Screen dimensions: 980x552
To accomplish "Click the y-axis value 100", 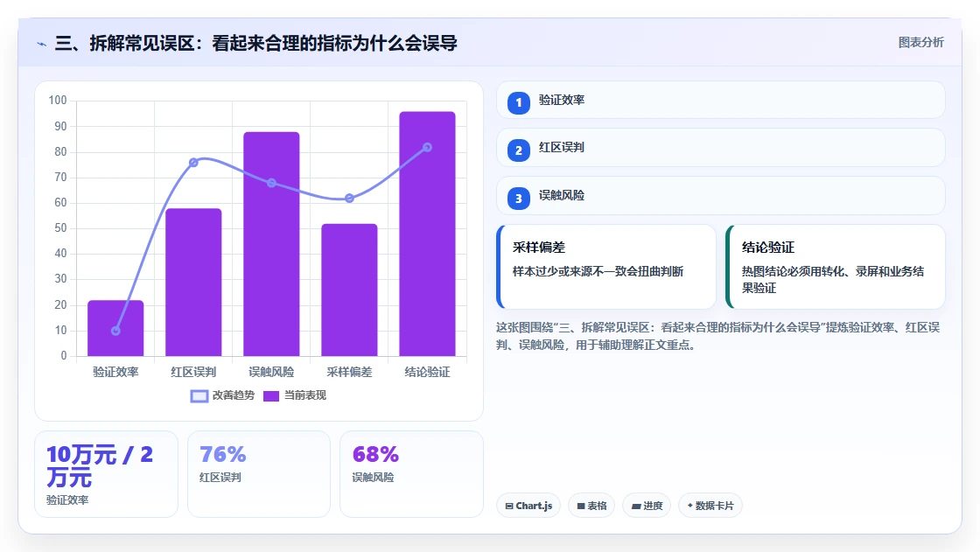I will click(x=58, y=101).
